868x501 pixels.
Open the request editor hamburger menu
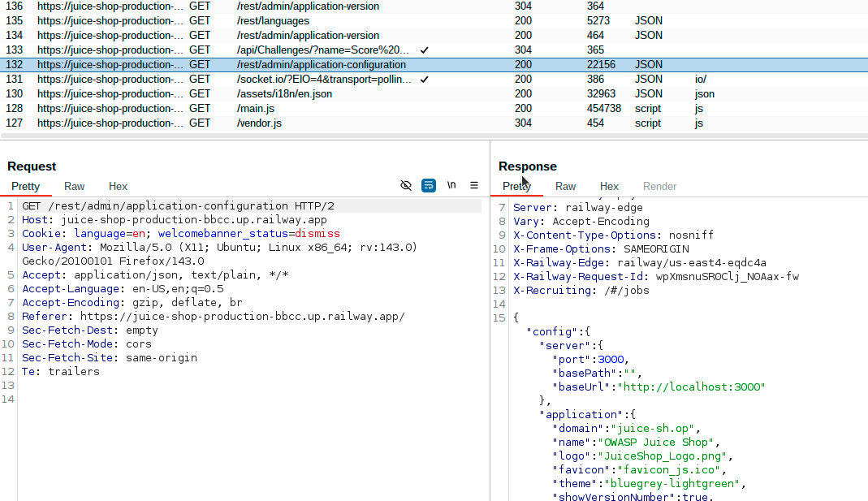pyautogui.click(x=474, y=185)
